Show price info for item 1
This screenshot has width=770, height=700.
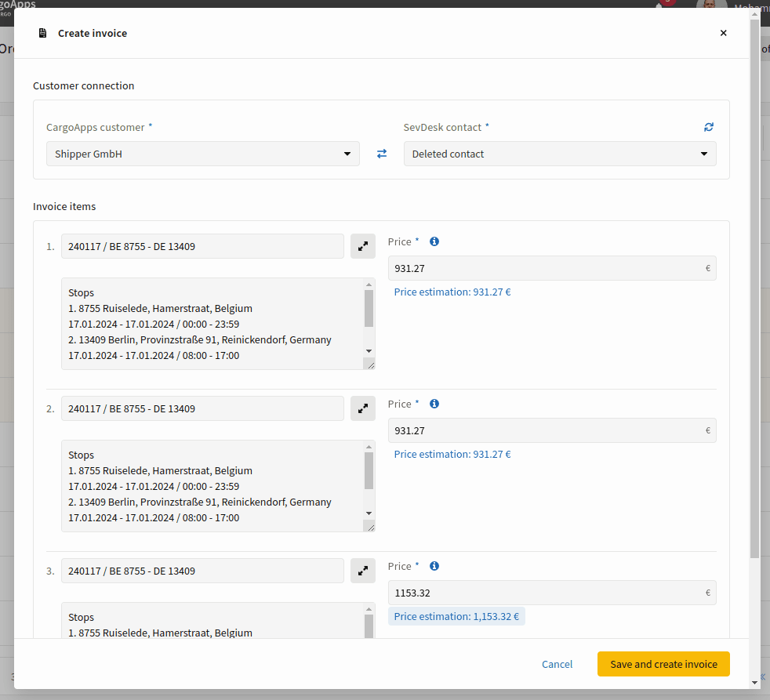(x=434, y=241)
